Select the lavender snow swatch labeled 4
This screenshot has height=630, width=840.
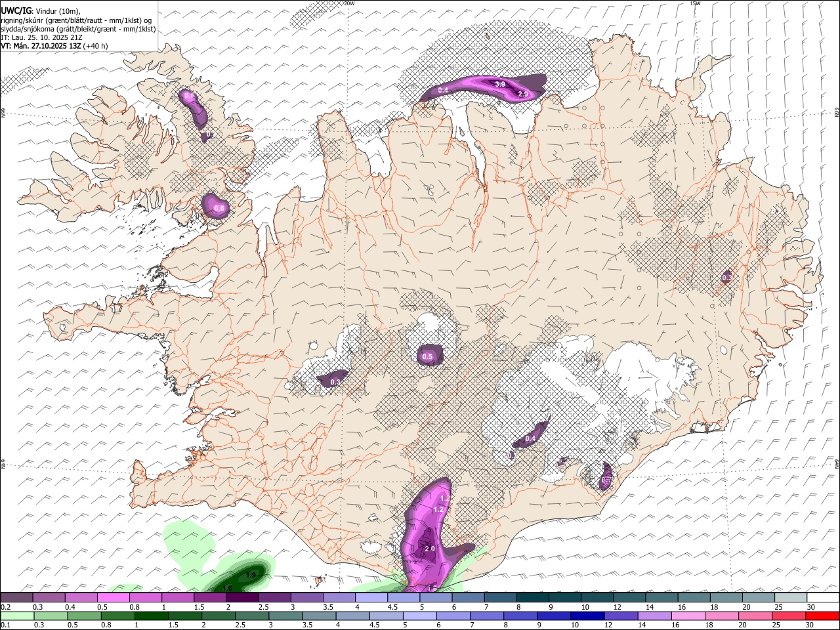tap(371, 598)
